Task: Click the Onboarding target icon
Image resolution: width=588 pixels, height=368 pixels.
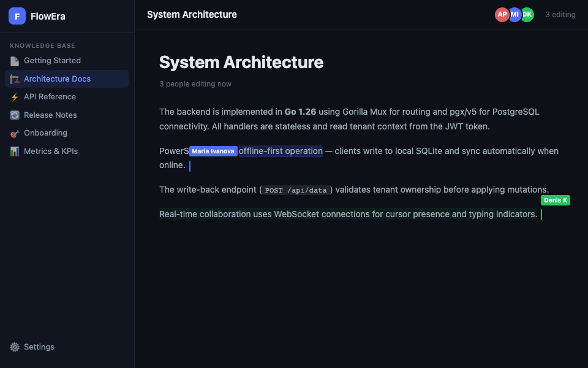Action: pos(15,133)
